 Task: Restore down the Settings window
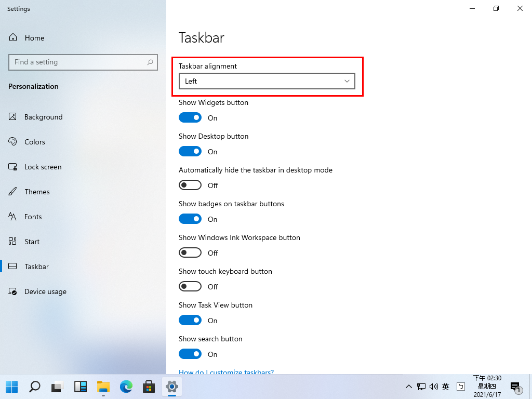pyautogui.click(x=496, y=8)
